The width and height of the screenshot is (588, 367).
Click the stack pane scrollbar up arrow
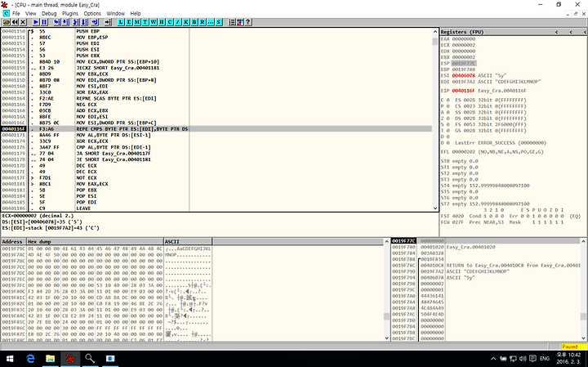(583, 241)
